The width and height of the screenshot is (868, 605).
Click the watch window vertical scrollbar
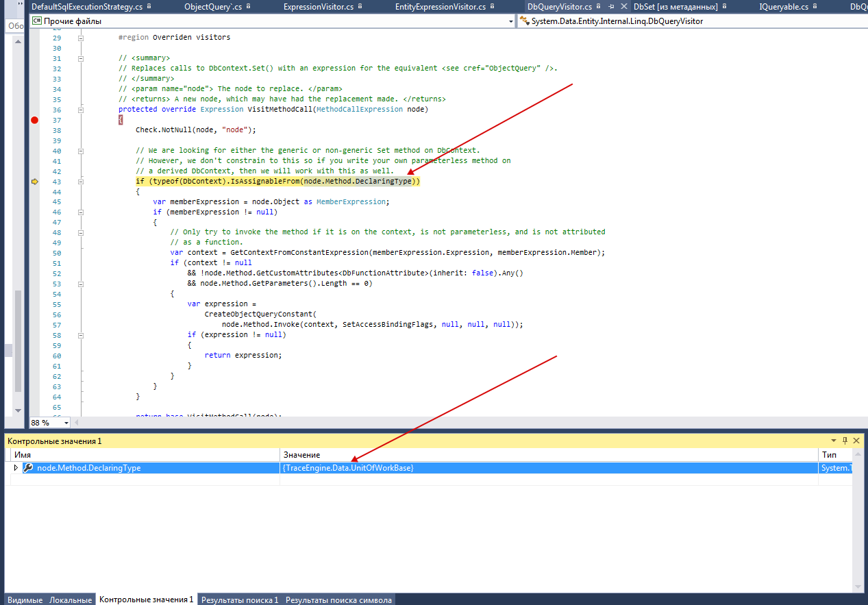coord(858,521)
